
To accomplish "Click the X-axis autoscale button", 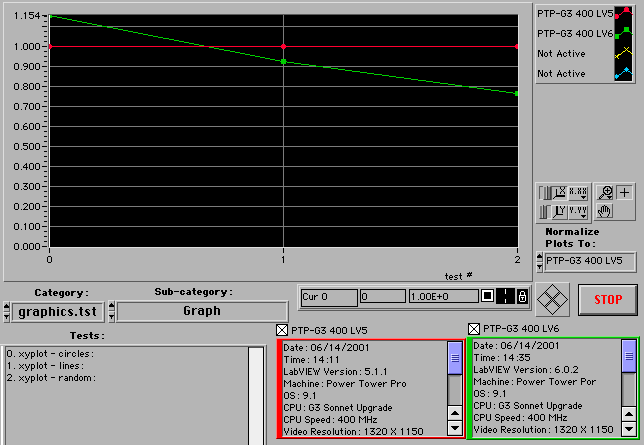I will point(560,193).
